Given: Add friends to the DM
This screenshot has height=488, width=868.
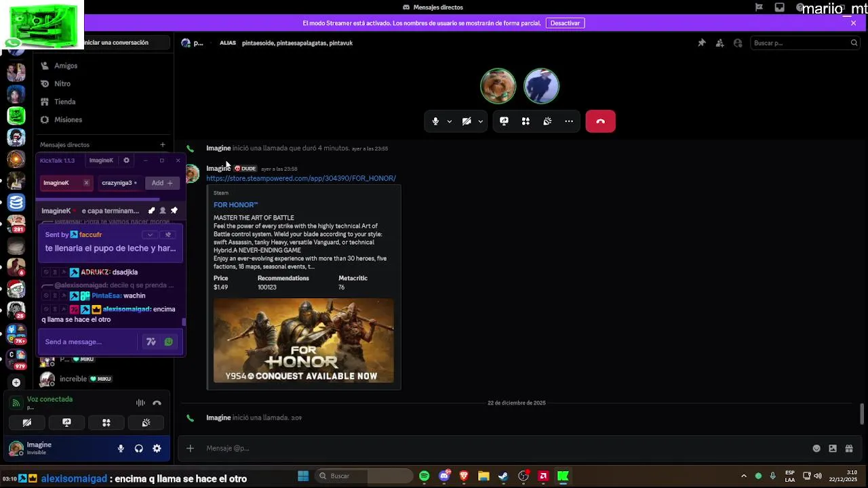Looking at the screenshot, I should click(x=719, y=43).
